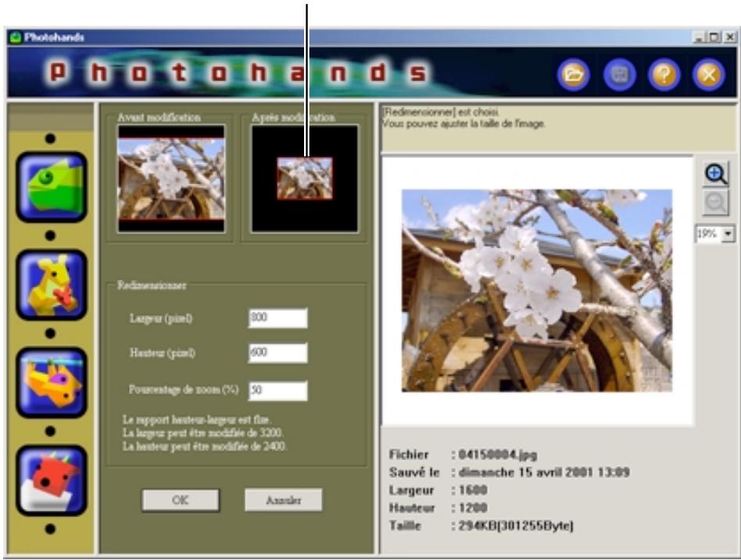Maximize the Photohands window

(x=714, y=37)
